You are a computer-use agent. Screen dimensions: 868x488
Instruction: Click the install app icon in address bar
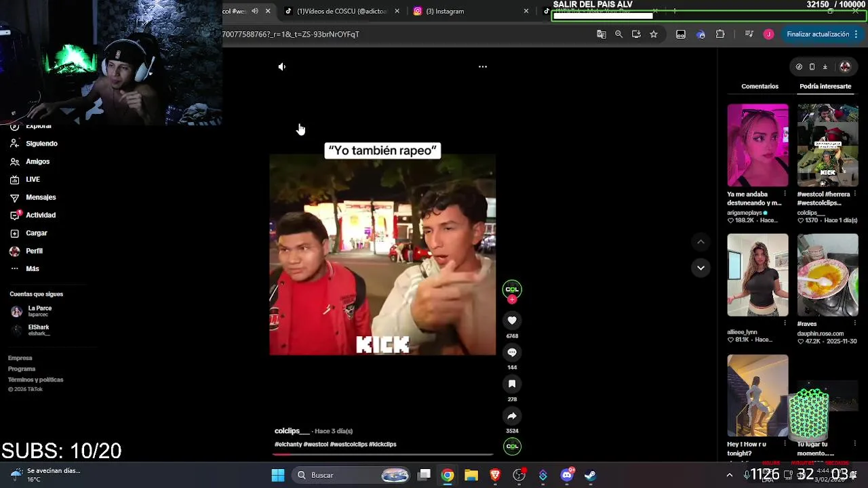(x=636, y=34)
